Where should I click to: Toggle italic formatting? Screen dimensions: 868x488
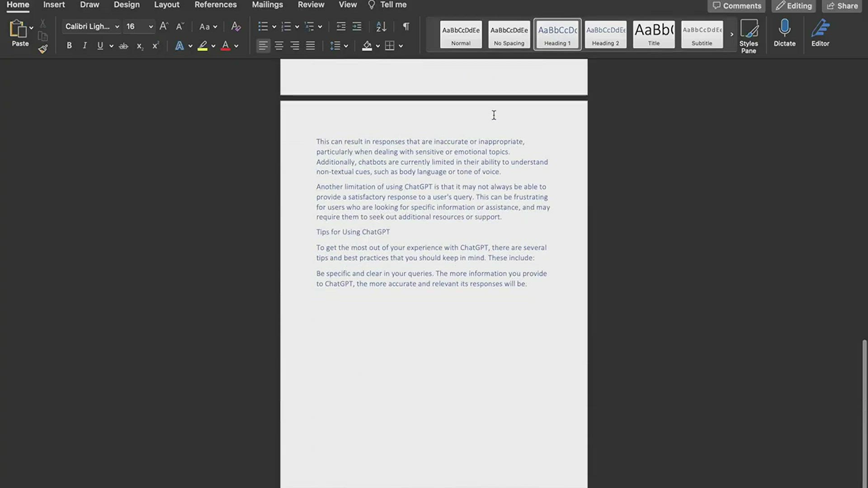pos(85,45)
